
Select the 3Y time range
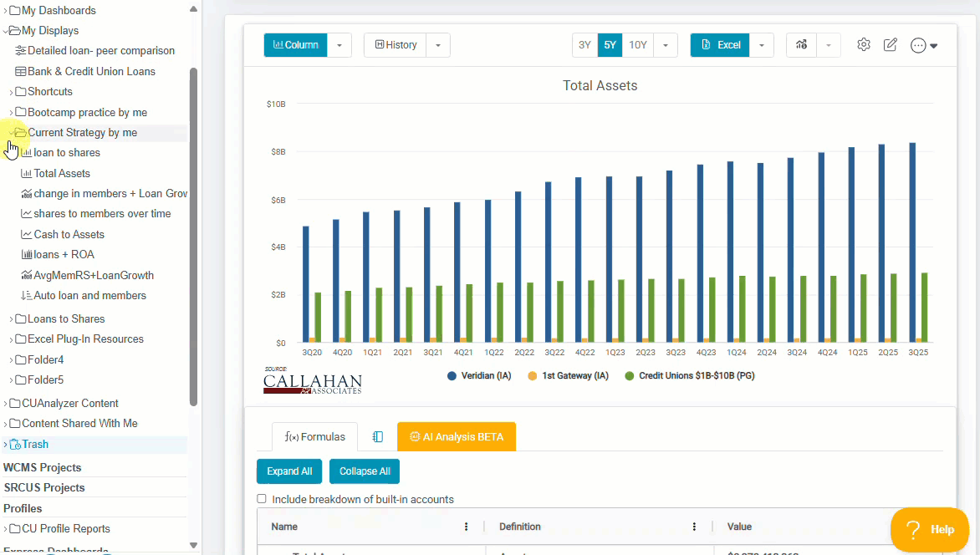pyautogui.click(x=584, y=45)
